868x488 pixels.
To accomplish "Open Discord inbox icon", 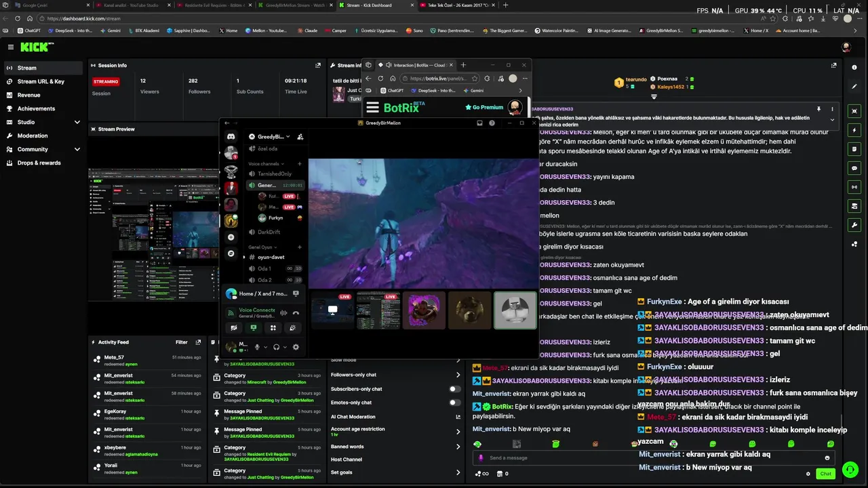I will click(x=479, y=123).
